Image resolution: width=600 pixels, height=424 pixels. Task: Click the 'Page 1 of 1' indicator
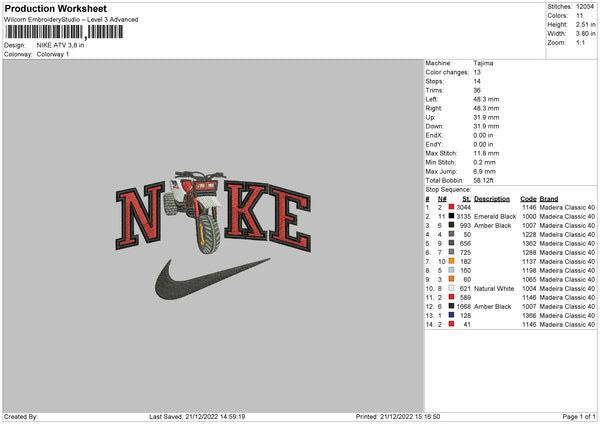[x=579, y=416]
